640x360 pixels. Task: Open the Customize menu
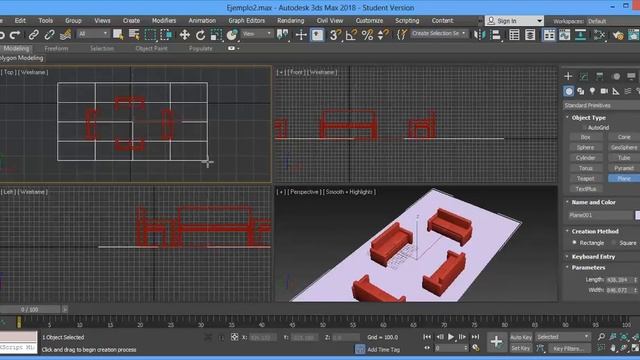(x=369, y=20)
